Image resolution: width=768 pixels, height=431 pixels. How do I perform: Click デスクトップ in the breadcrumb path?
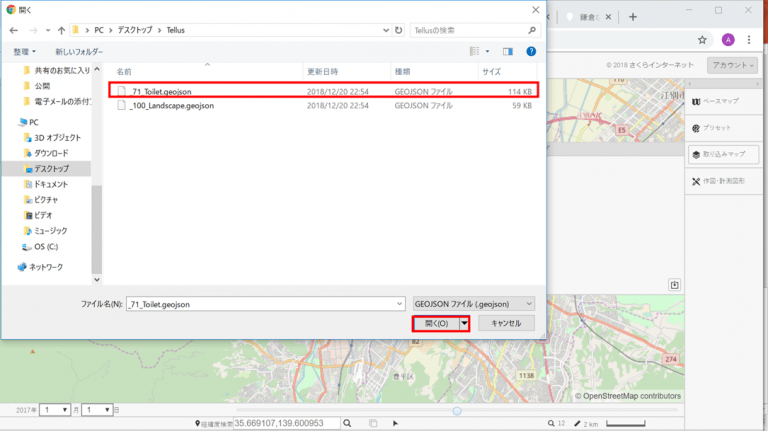click(x=135, y=30)
